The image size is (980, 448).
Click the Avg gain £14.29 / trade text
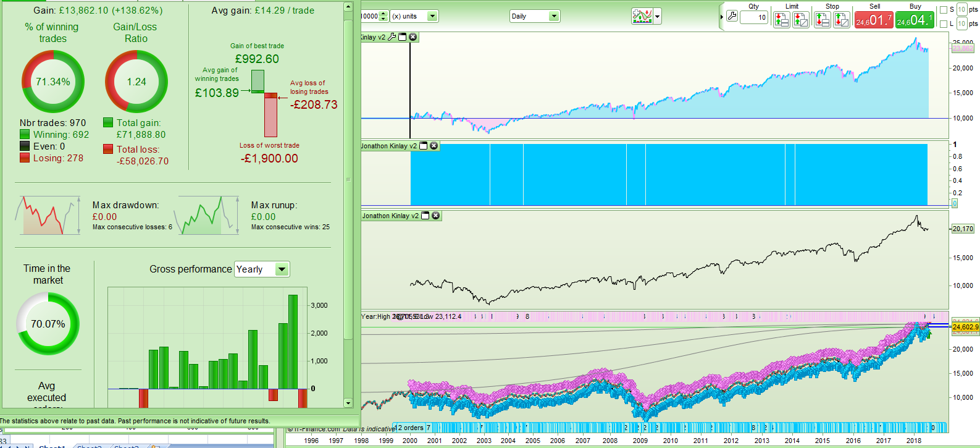point(263,11)
